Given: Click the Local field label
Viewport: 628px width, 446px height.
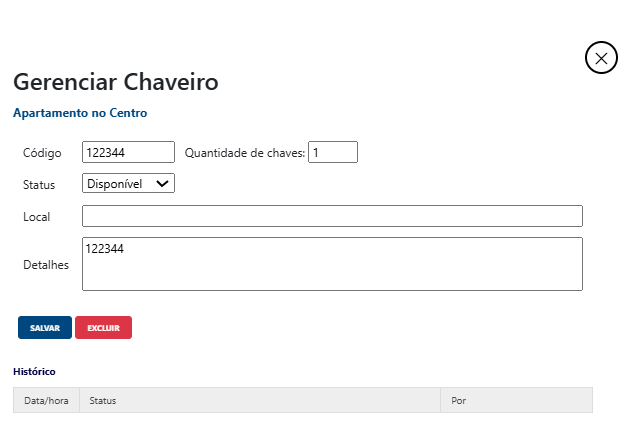Looking at the screenshot, I should pyautogui.click(x=36, y=216).
